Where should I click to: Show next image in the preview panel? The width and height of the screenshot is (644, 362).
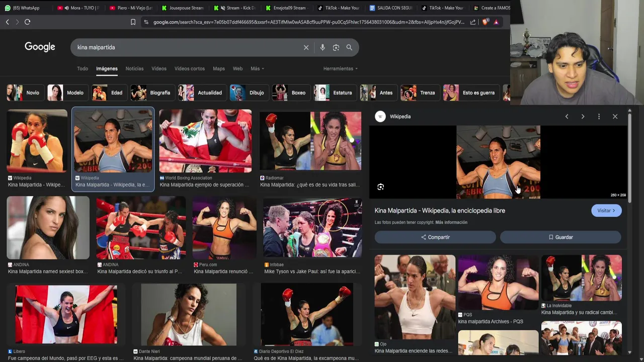[x=583, y=117]
